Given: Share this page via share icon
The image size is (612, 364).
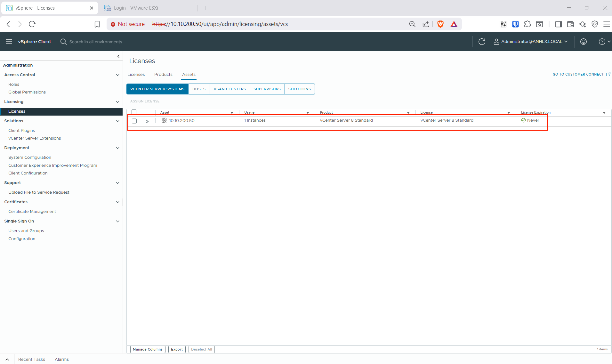Looking at the screenshot, I should pos(426,24).
